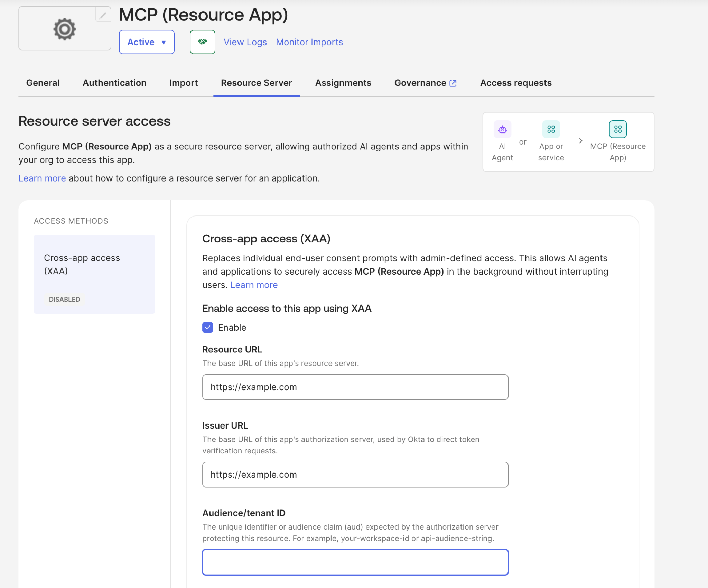The image size is (708, 588).
Task: Select Cross-app access (XAA) access method
Action: click(x=94, y=274)
